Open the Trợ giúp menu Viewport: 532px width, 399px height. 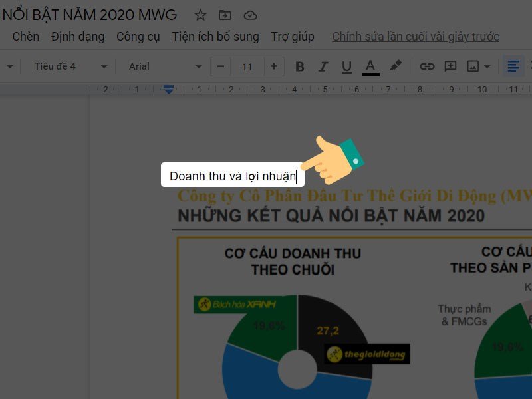point(293,37)
